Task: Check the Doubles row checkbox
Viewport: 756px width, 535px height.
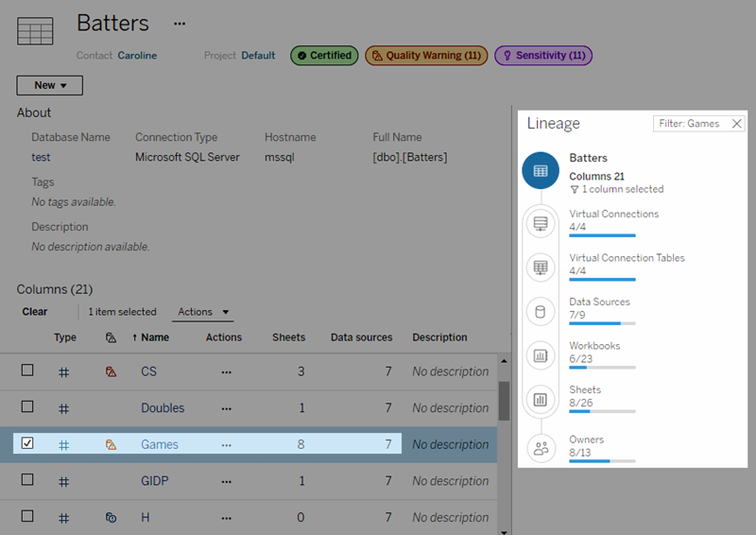Action: pos(27,406)
